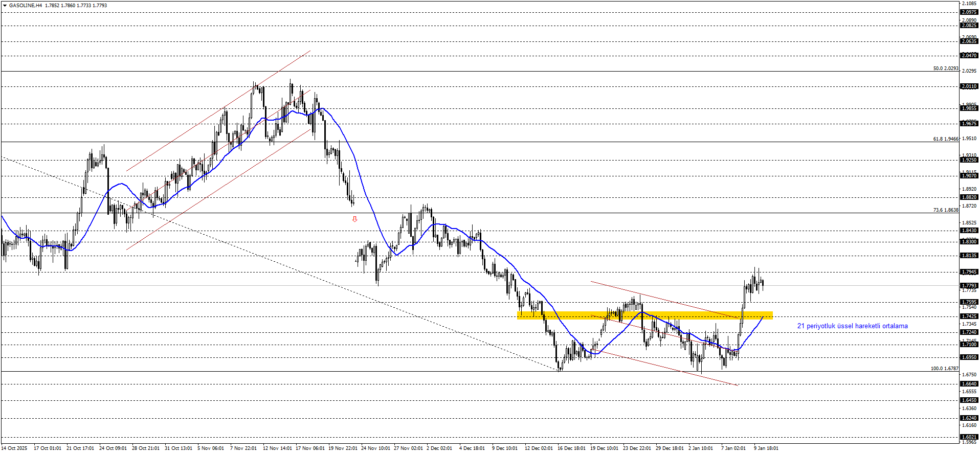Click the 1.8430 price level tag
980x454 pixels.
coord(969,231)
